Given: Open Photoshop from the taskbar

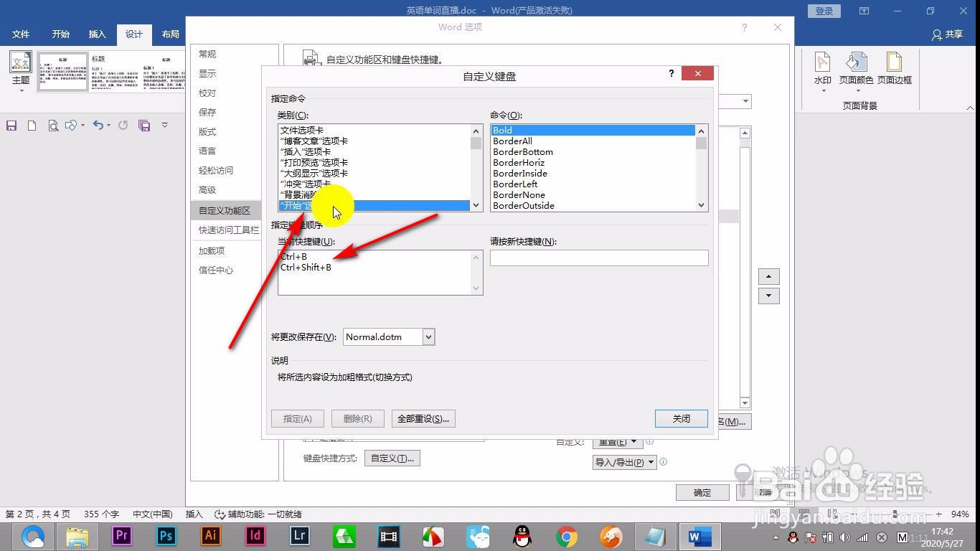Looking at the screenshot, I should tap(166, 535).
